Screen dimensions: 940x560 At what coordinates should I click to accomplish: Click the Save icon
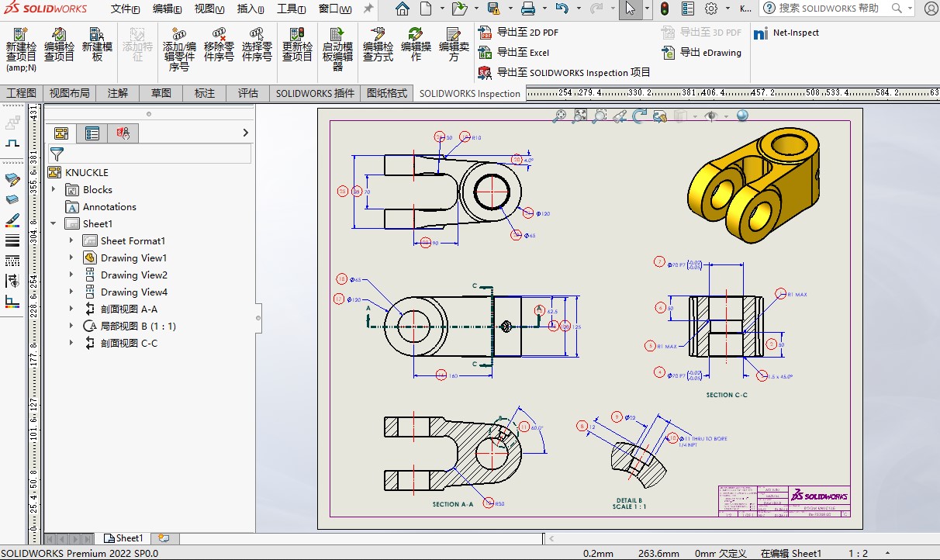coord(493,9)
